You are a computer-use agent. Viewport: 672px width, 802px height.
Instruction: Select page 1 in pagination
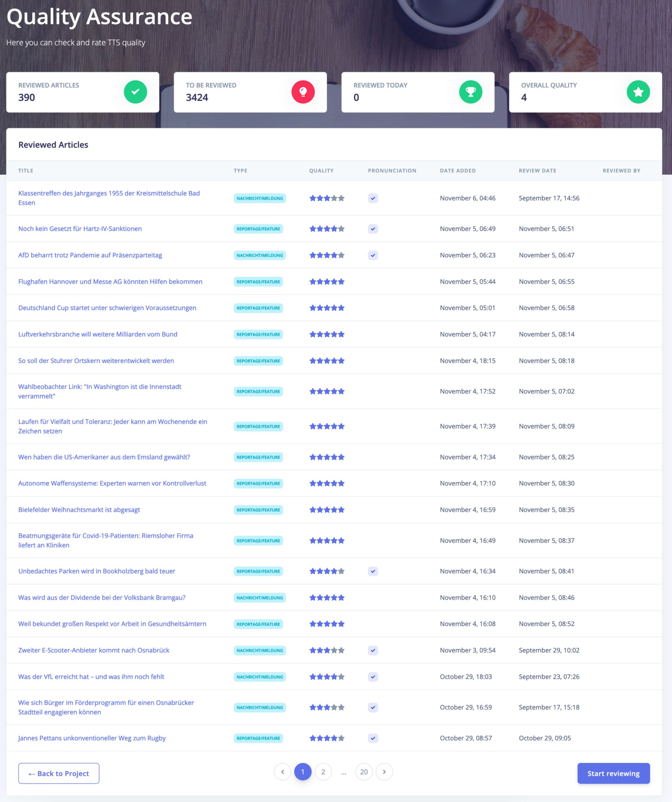303,772
